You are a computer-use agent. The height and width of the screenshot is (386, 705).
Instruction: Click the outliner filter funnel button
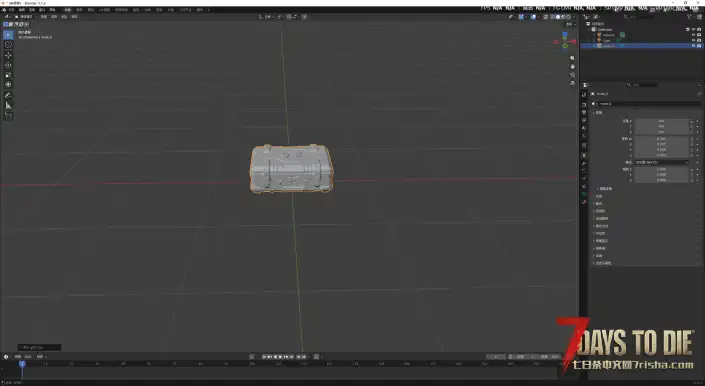pos(689,17)
